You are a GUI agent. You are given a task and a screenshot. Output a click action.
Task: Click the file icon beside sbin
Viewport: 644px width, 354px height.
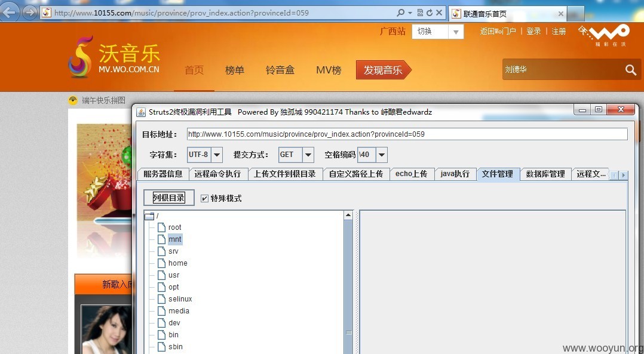click(162, 347)
